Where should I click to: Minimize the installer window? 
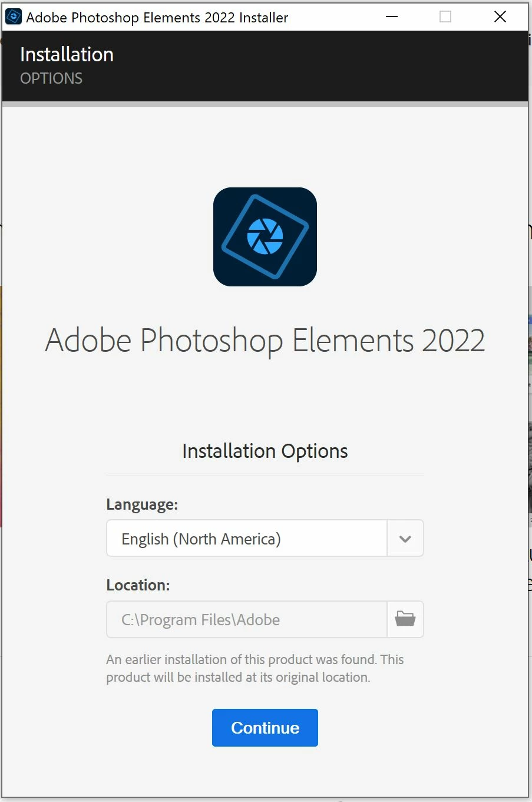click(392, 16)
